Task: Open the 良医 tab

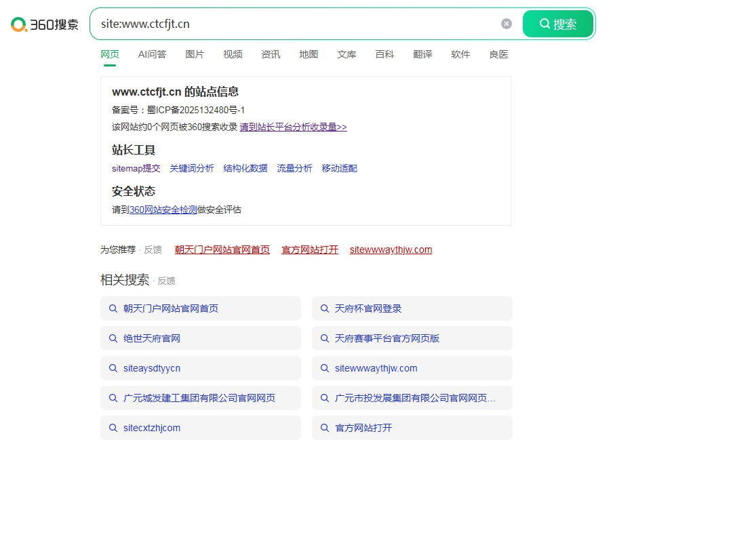Action: pyautogui.click(x=498, y=54)
